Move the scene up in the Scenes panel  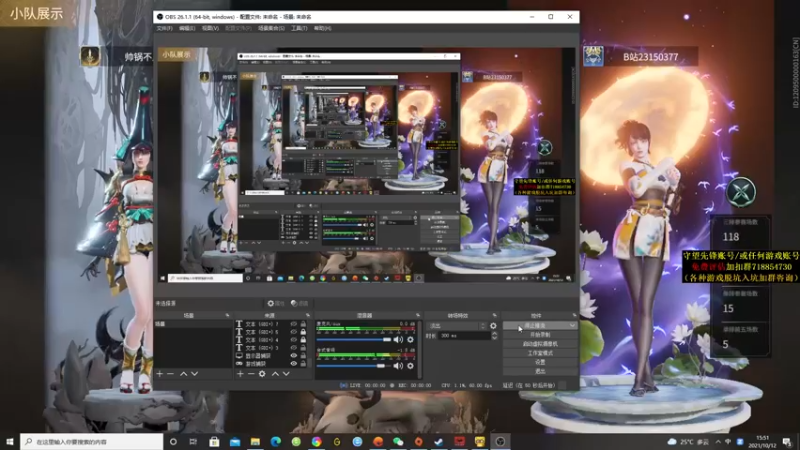[x=183, y=374]
